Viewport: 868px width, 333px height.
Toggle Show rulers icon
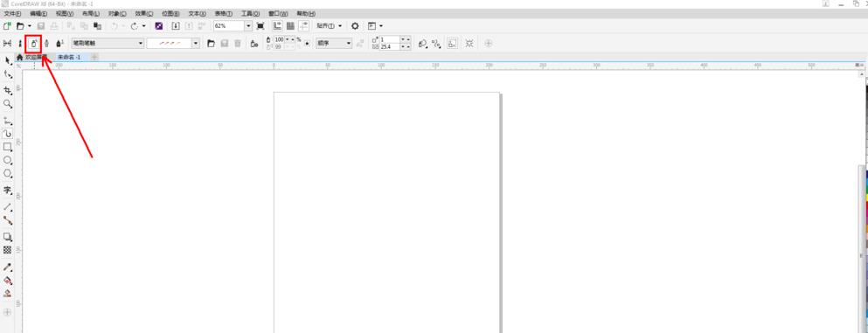tap(277, 26)
